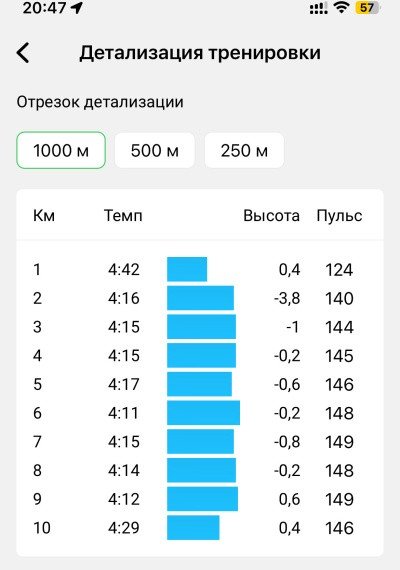Tap the pace bar for kilometer 1
The width and height of the screenshot is (400, 570).
(187, 269)
